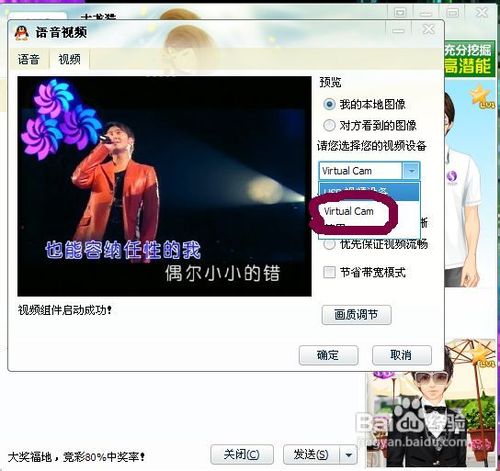Choose the highlighted USB video device entry
This screenshot has height=471, width=500.
point(369,192)
